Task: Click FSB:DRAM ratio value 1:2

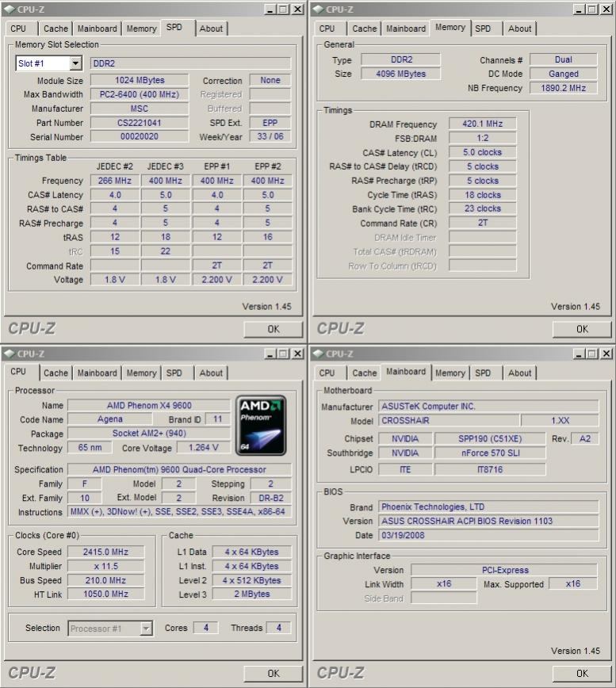Action: click(482, 138)
